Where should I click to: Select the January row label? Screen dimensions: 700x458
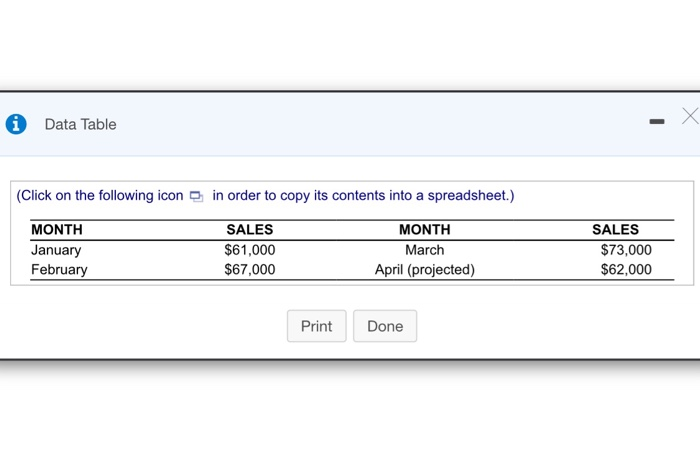56,250
